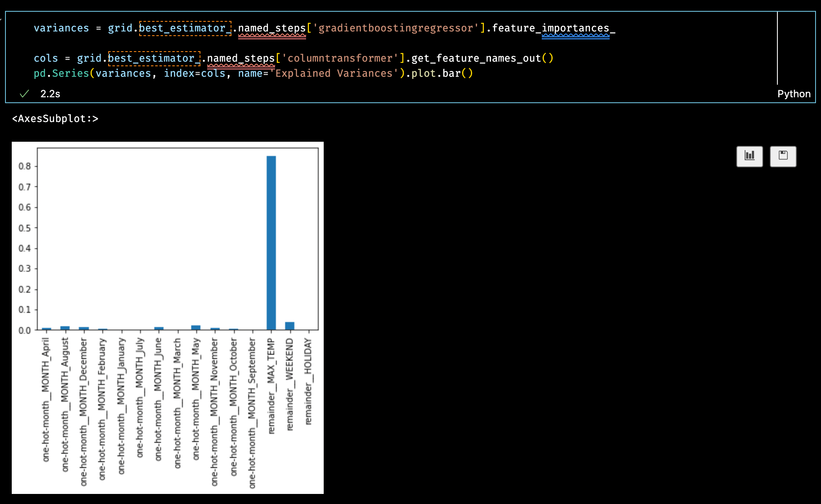Click one-hot-month__MONTH_April axis label
821x504 pixels.
coord(46,400)
